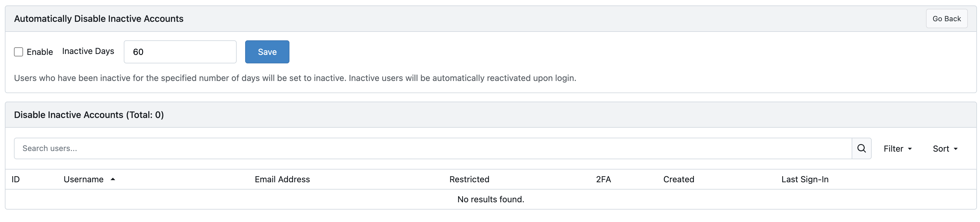Image resolution: width=980 pixels, height=222 pixels.
Task: Click the Restricted column header
Action: pyautogui.click(x=469, y=180)
